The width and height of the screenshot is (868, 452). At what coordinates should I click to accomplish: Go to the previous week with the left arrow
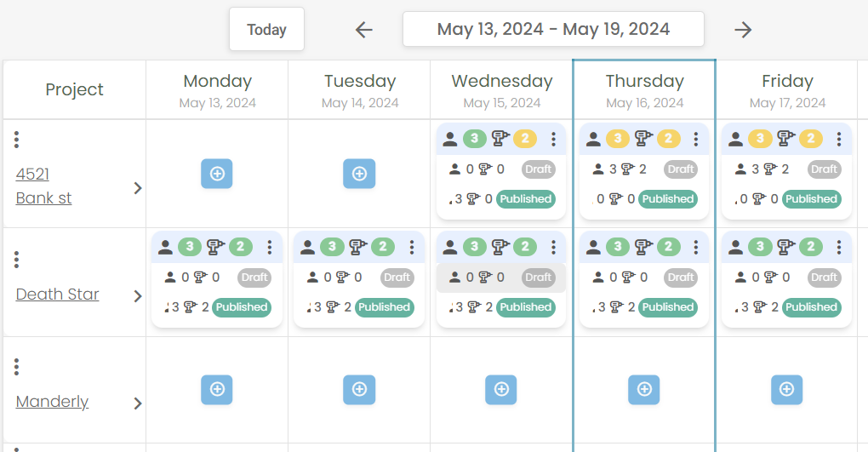363,29
